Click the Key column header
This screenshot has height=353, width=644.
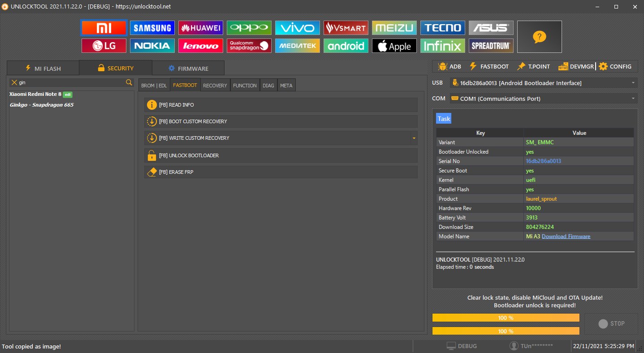[x=480, y=133]
